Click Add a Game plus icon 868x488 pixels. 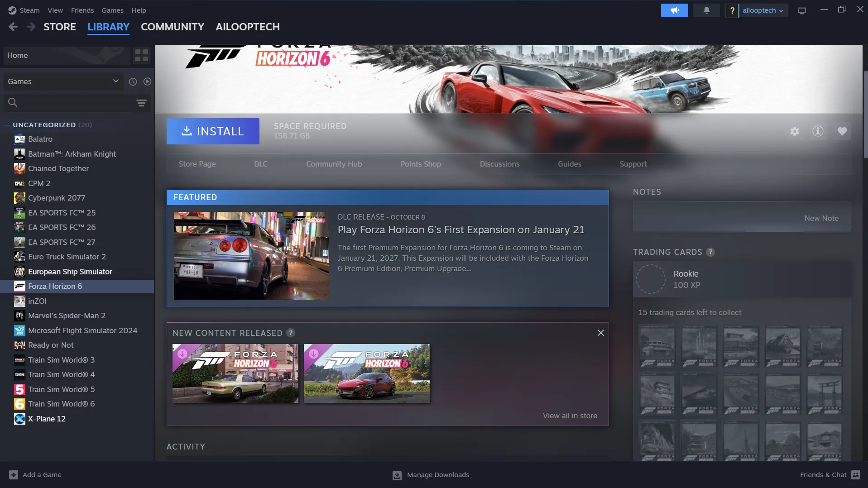click(x=14, y=475)
